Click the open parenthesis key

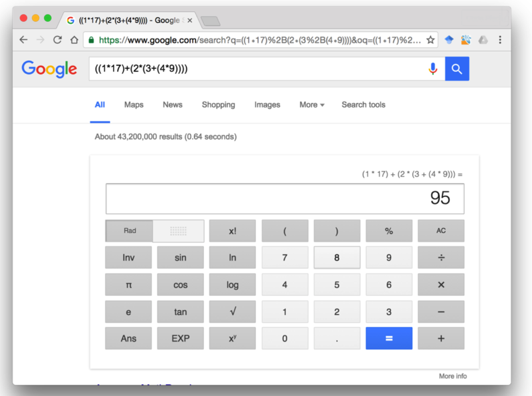pos(285,231)
